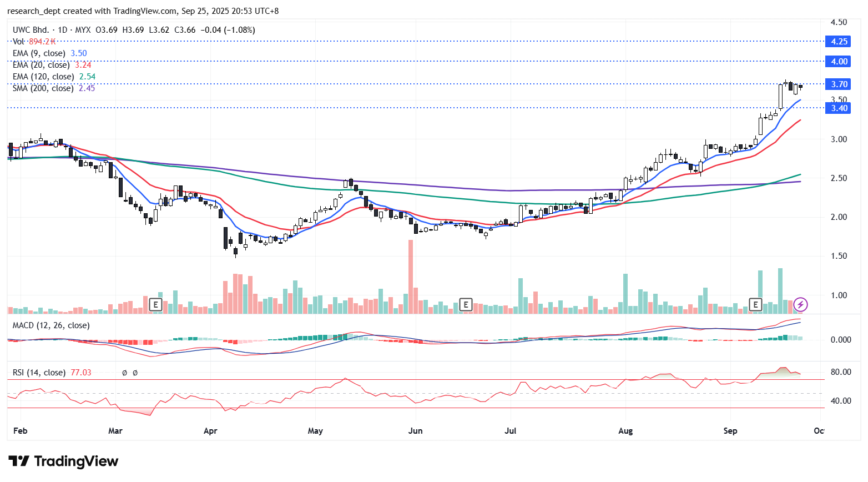The height and width of the screenshot is (482, 868).
Task: Click the 3.40 horizontal line price label
Action: (x=839, y=108)
